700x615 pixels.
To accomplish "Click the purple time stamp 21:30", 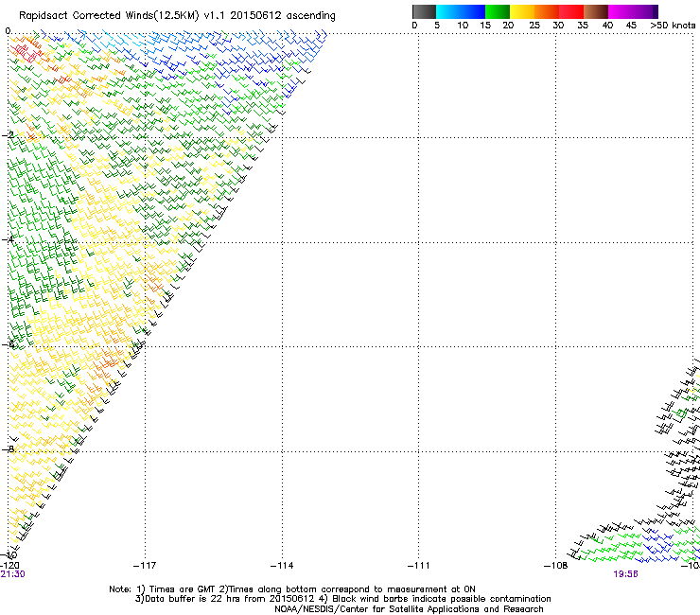I will point(13,574).
